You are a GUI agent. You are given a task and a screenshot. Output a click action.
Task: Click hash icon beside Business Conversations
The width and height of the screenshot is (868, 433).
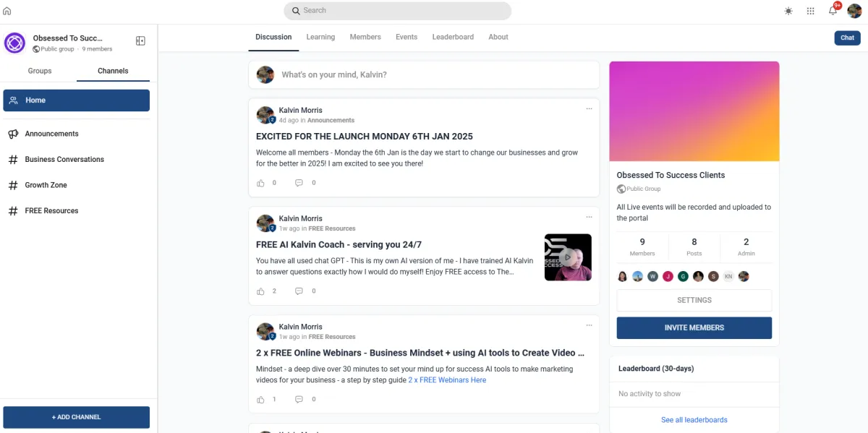coord(13,160)
